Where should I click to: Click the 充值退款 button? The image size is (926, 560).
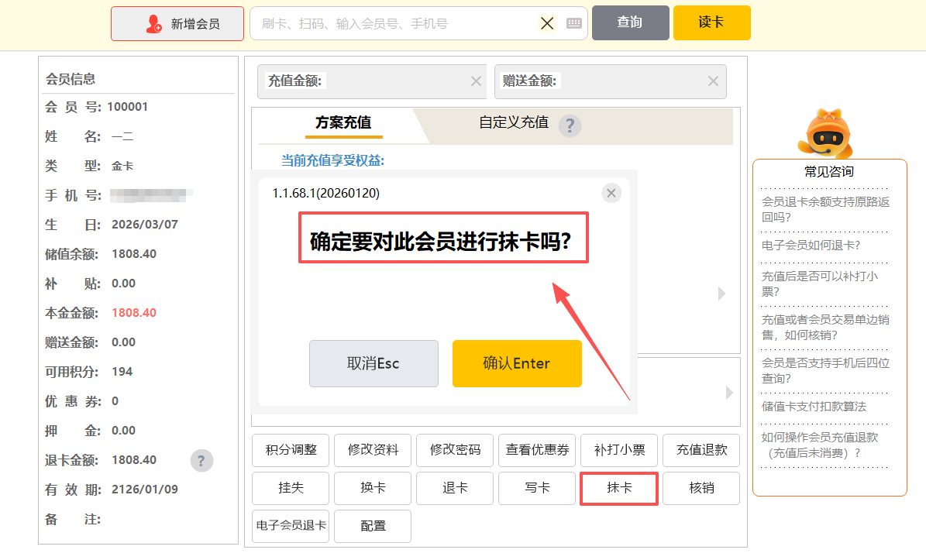click(x=701, y=450)
